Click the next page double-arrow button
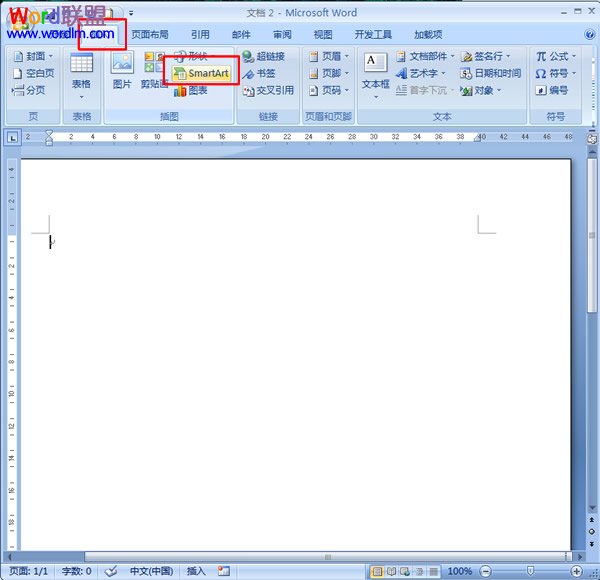 (592, 544)
